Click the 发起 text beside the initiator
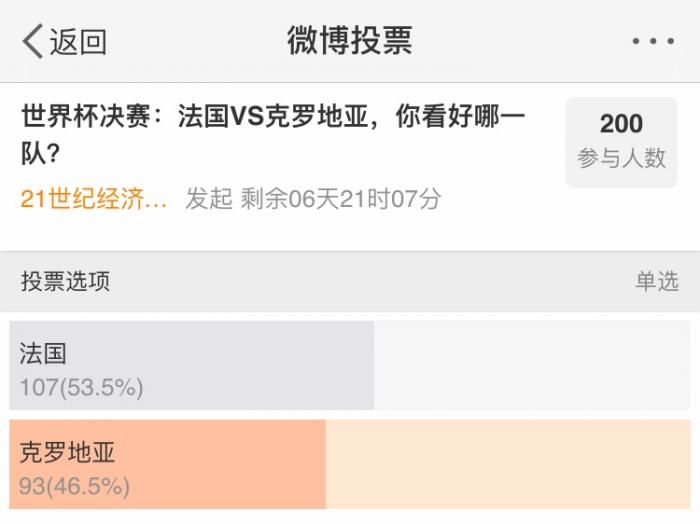Image resolution: width=700 pixels, height=524 pixels. [x=208, y=199]
